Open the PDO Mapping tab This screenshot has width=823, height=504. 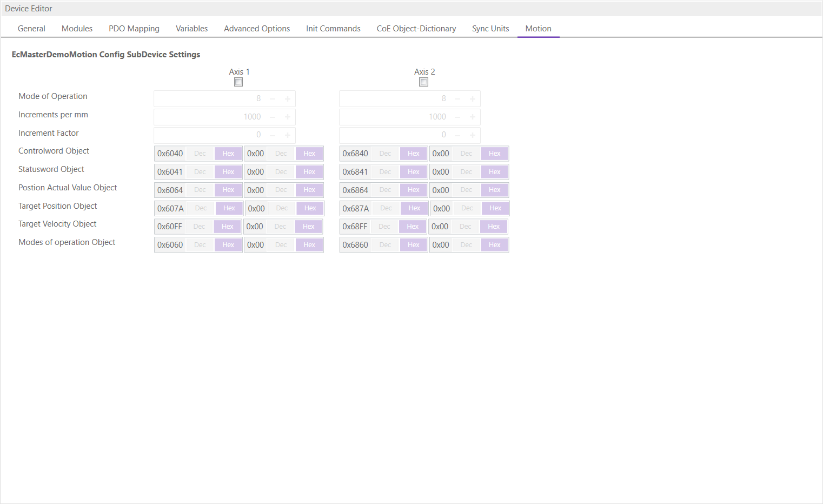click(134, 29)
